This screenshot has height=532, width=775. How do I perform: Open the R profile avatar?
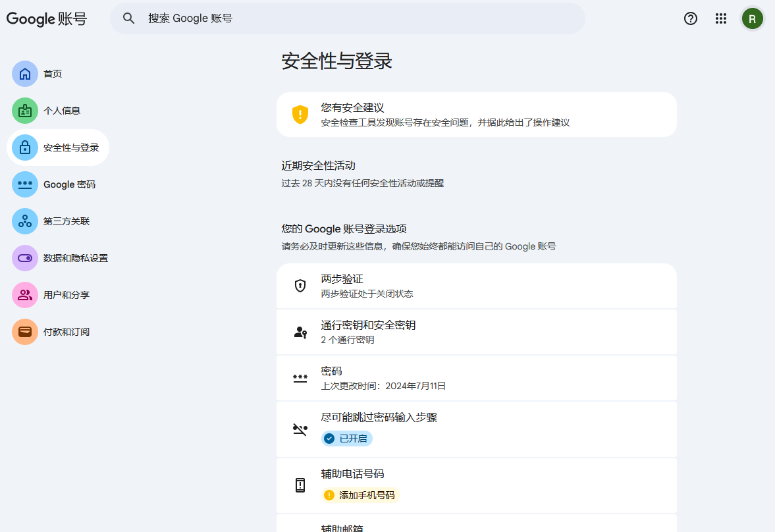[753, 18]
